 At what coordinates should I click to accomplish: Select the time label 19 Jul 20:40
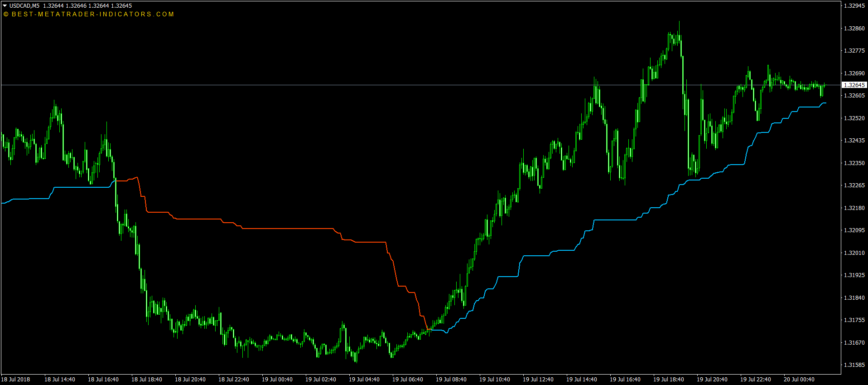point(712,380)
